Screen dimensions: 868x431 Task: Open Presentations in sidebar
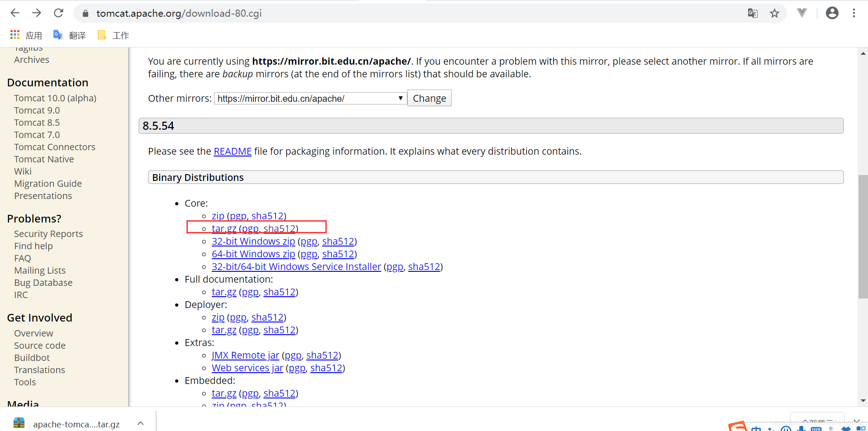(43, 196)
